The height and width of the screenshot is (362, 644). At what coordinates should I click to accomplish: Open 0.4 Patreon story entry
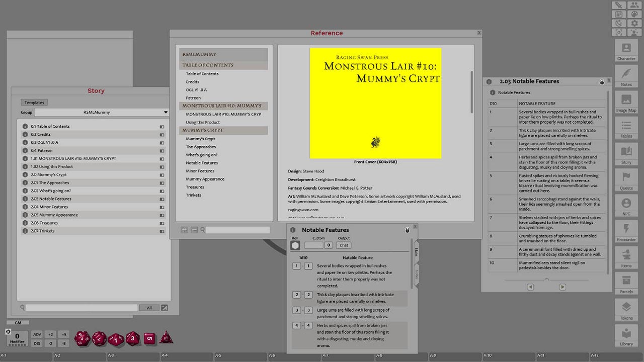point(94,150)
